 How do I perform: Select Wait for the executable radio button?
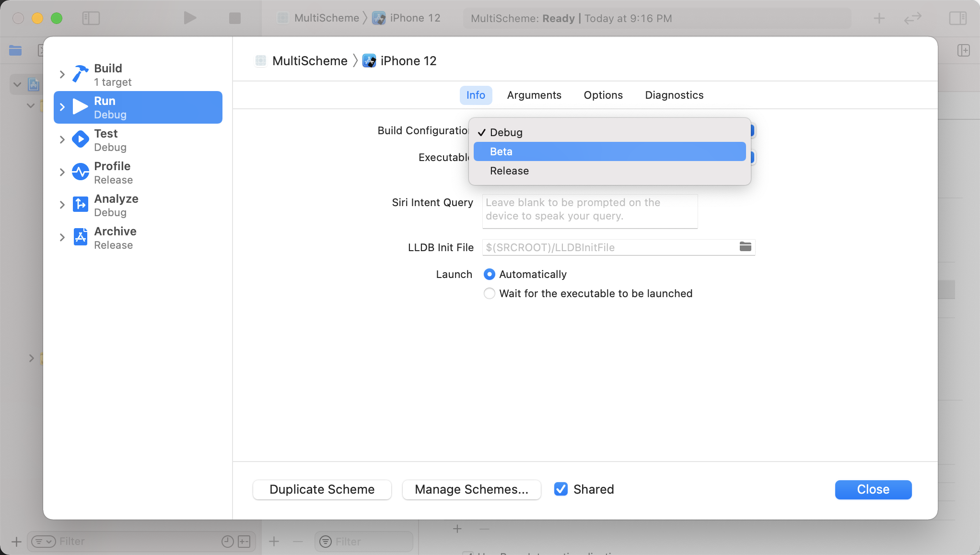489,293
